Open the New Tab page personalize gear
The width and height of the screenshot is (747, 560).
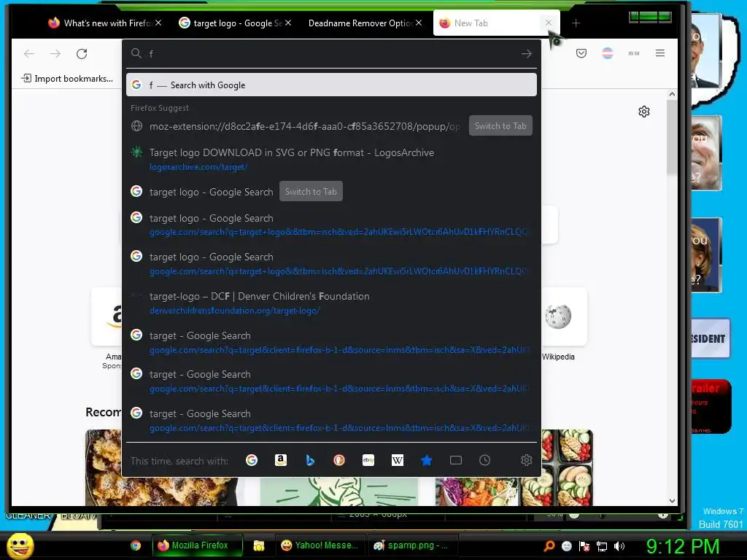click(644, 112)
